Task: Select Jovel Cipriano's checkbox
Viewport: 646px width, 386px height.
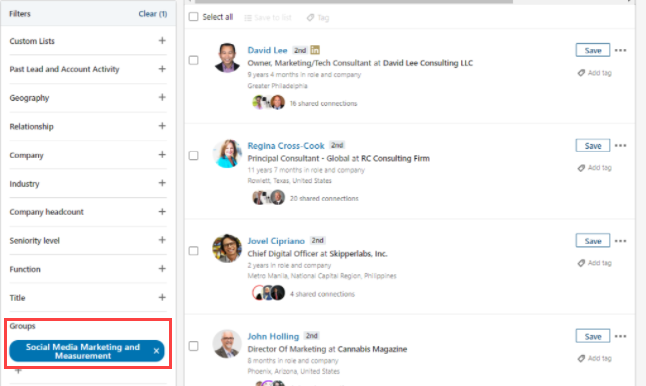Action: tap(193, 250)
